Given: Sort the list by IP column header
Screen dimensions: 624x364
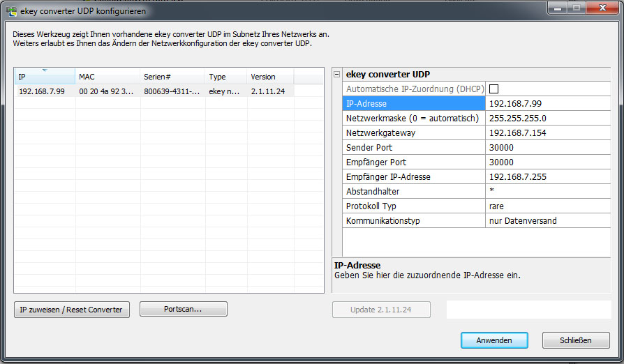Looking at the screenshot, I should [44, 77].
